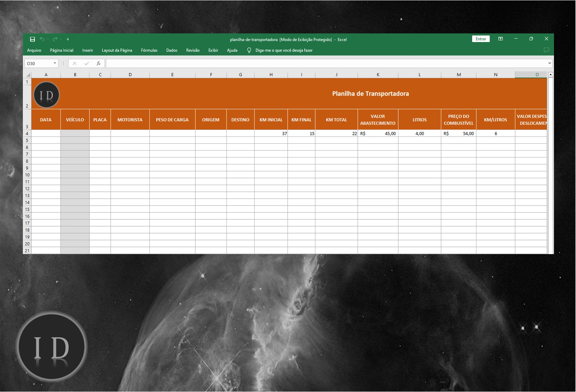Click the lightbulb Tell Me icon
Viewport: 576px width, 392px height.
[x=249, y=50]
